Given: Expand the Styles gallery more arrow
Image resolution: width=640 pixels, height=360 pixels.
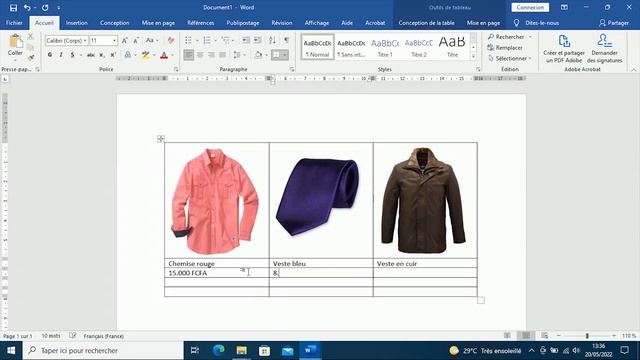Looking at the screenshot, I should tap(473, 56).
